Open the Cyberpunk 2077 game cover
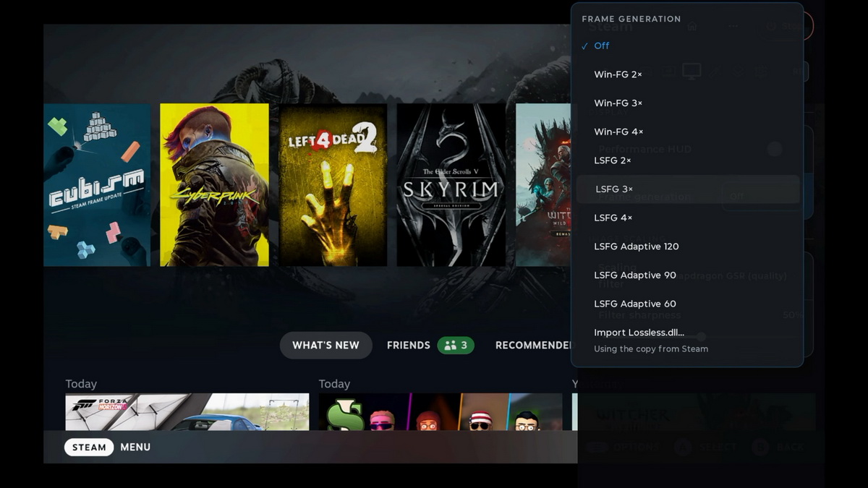This screenshot has width=868, height=488. 214,185
